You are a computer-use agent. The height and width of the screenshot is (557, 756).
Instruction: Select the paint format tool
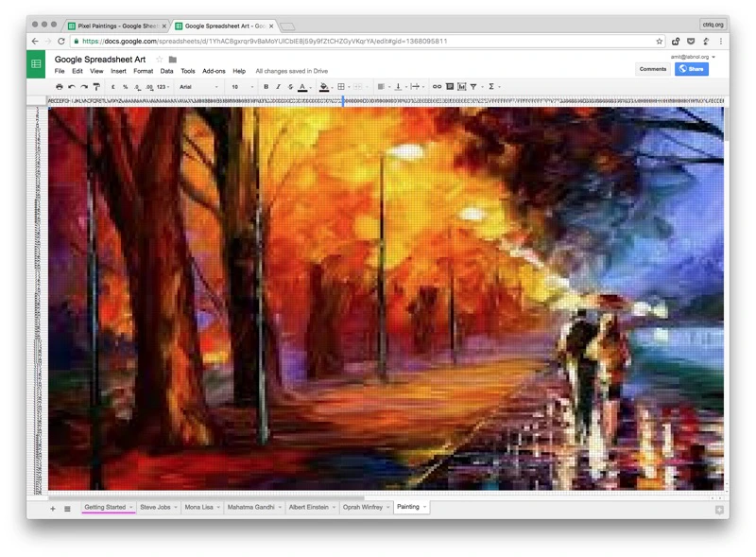[96, 86]
